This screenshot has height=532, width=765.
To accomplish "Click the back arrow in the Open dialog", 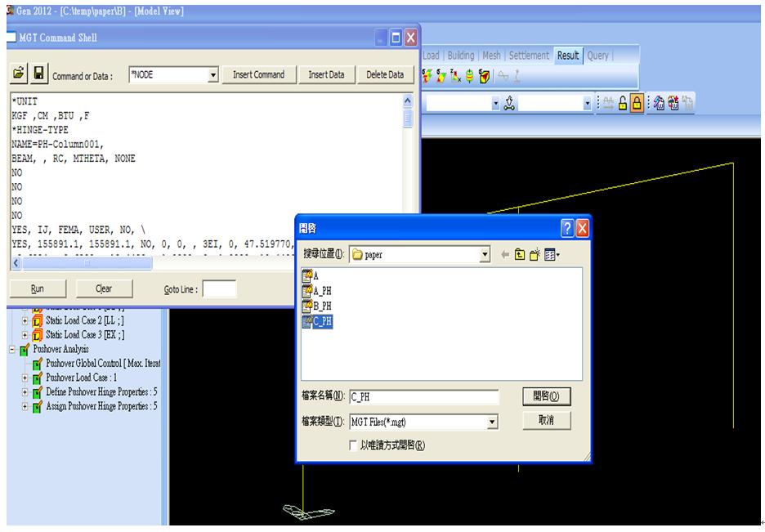I will click(505, 254).
